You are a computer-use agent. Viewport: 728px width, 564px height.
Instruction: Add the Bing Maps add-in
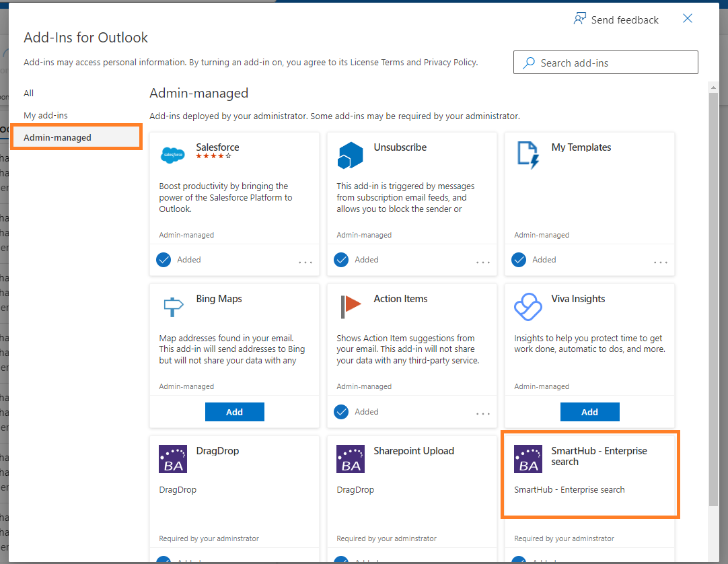tap(234, 412)
